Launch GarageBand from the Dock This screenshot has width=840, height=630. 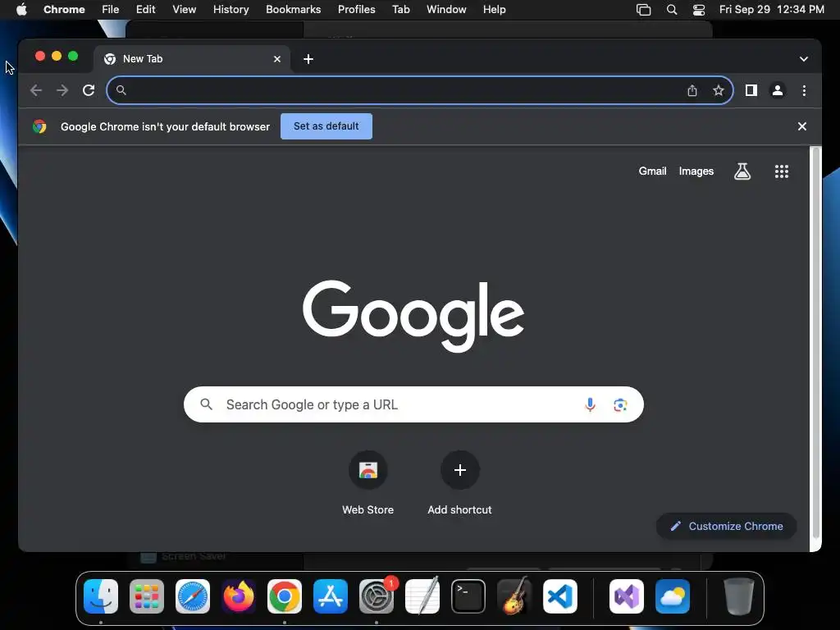tap(514, 596)
